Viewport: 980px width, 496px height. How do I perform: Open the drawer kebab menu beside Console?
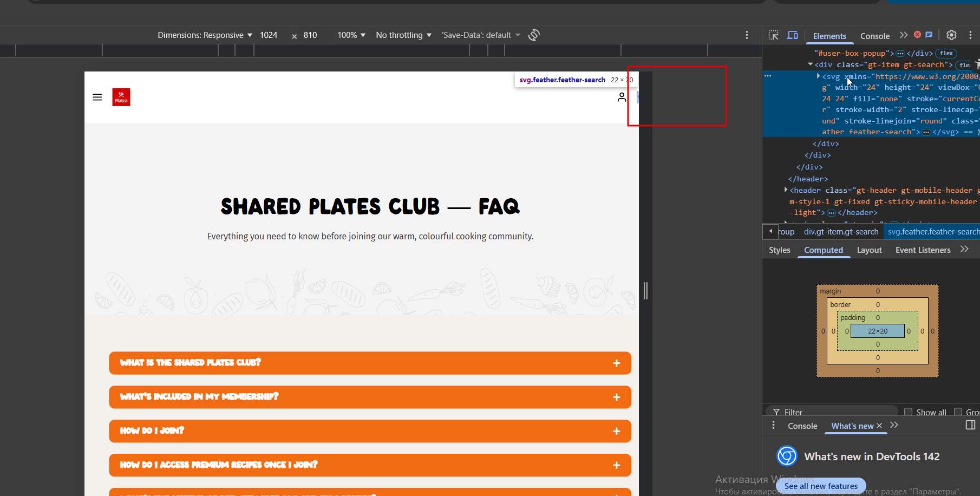coord(773,425)
